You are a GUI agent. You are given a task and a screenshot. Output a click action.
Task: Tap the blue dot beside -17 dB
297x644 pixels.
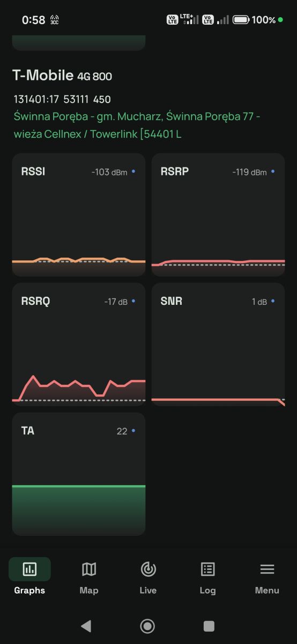[133, 301]
